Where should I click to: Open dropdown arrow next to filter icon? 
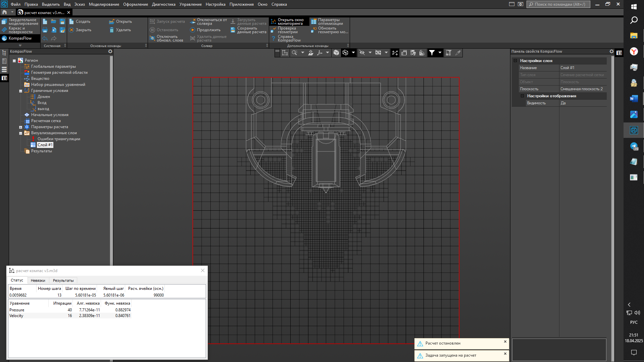[x=440, y=53]
